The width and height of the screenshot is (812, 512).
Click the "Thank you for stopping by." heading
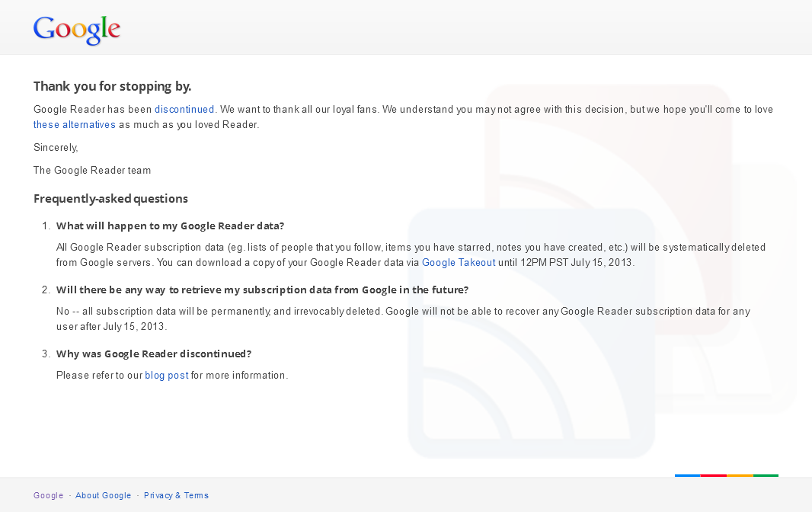(x=112, y=86)
